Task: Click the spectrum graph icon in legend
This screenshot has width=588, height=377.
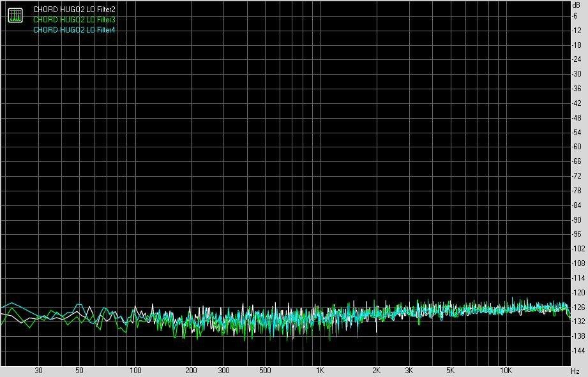Action: 15,15
